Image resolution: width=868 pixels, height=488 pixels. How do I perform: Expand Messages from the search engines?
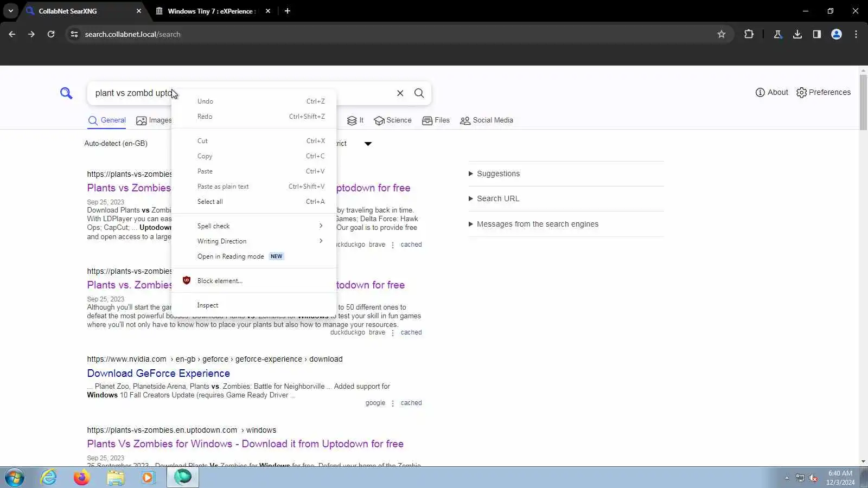pyautogui.click(x=533, y=224)
